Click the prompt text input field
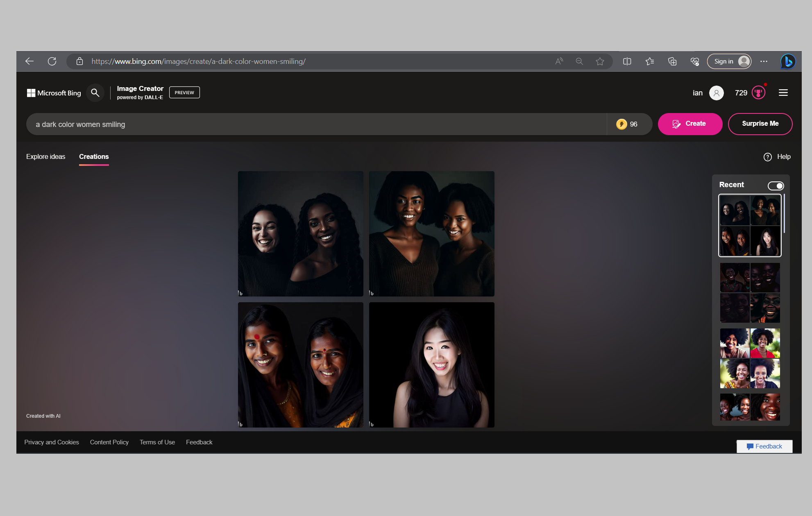 315,124
